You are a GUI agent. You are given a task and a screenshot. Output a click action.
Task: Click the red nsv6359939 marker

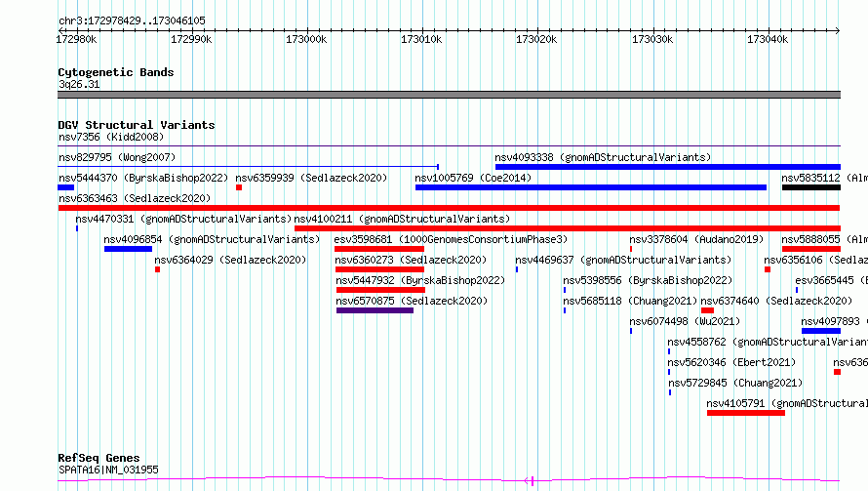pos(239,187)
